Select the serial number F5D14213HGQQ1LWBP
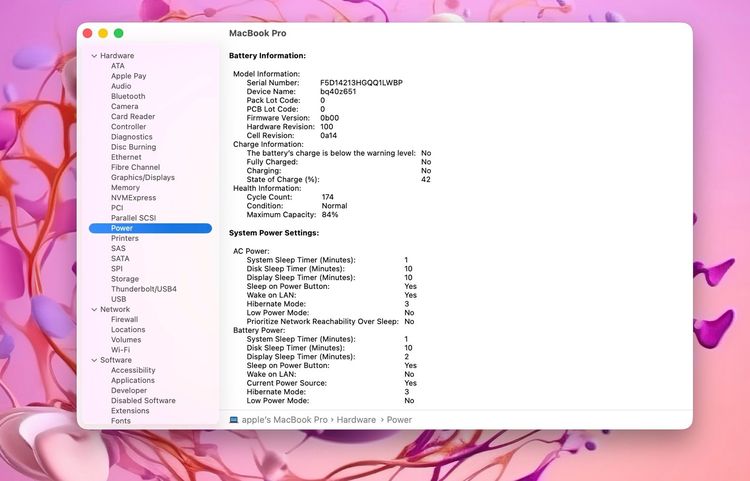The height and width of the screenshot is (481, 750). pyautogui.click(x=362, y=83)
